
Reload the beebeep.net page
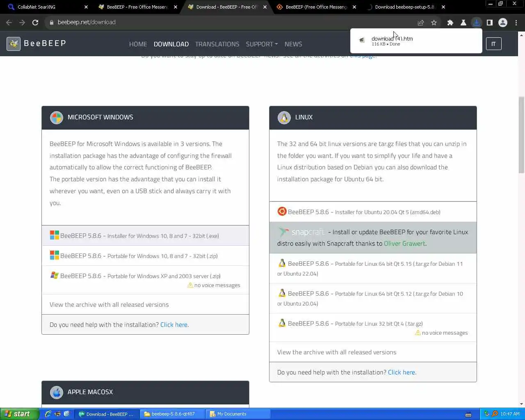tap(35, 23)
